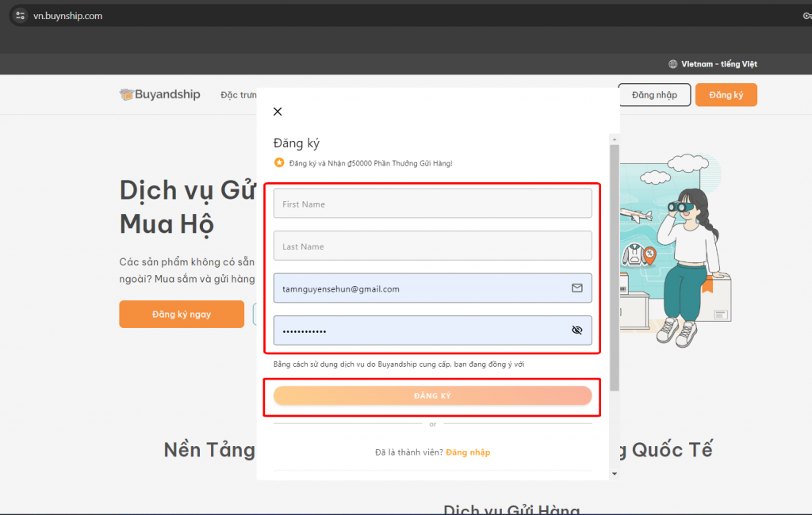Click the dialog scrollbar thumb

tap(615, 267)
